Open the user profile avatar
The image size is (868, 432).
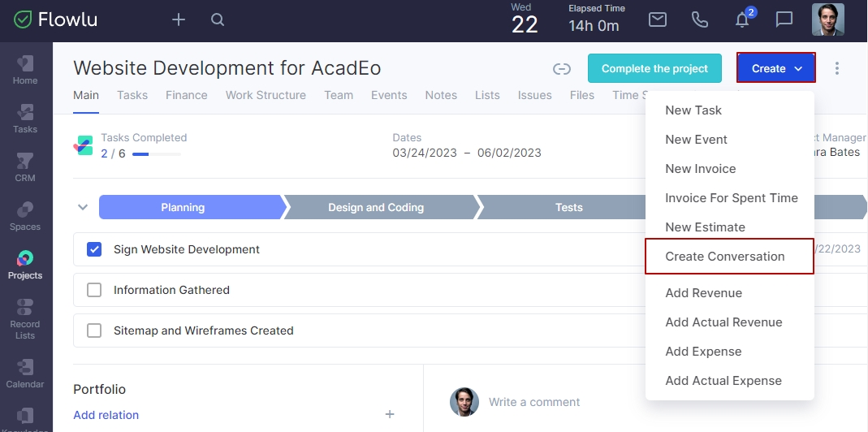(828, 20)
